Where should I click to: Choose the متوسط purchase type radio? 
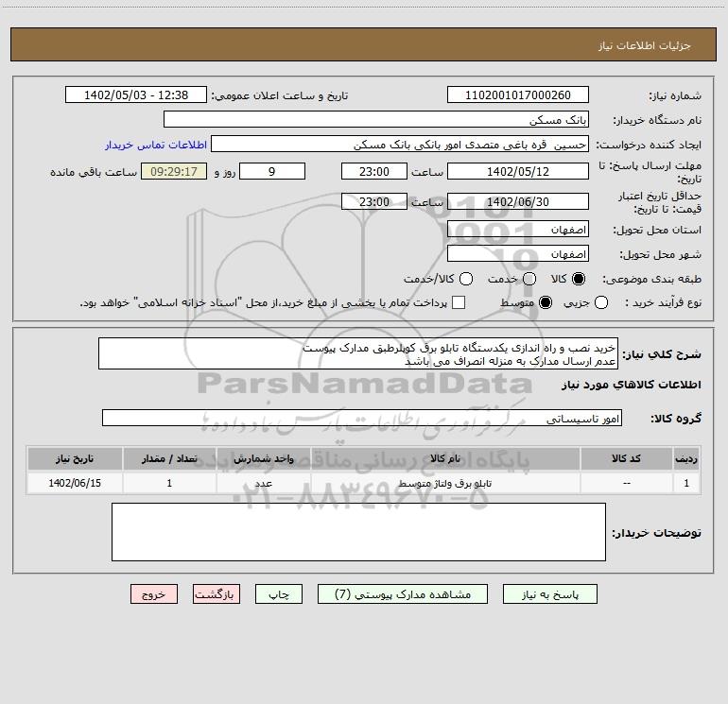click(x=546, y=302)
